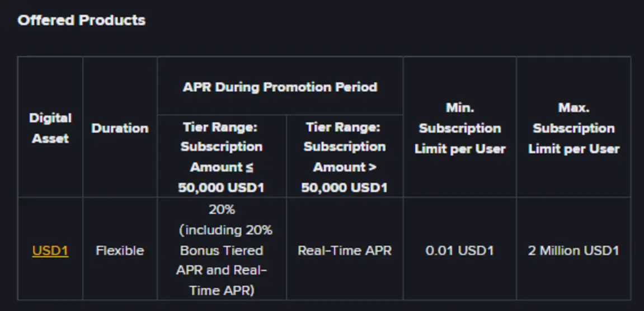
Task: Click the APR During Promotion Period header
Action: point(280,87)
